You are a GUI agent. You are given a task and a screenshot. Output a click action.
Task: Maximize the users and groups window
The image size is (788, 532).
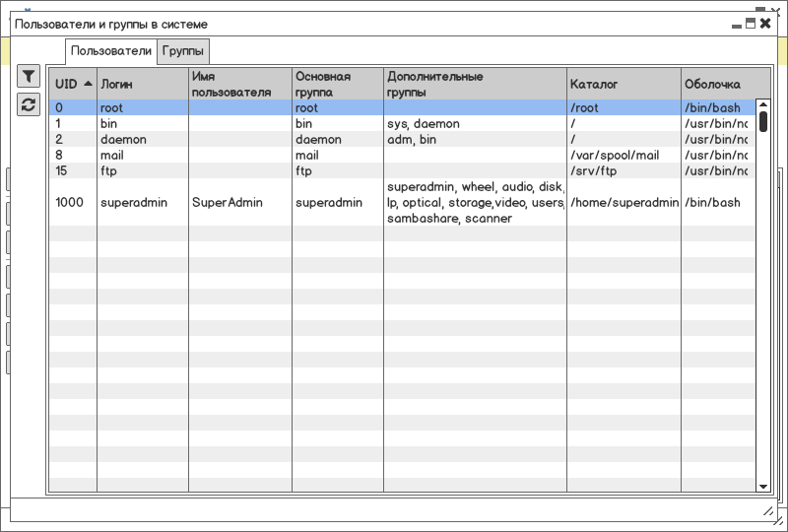tap(751, 23)
